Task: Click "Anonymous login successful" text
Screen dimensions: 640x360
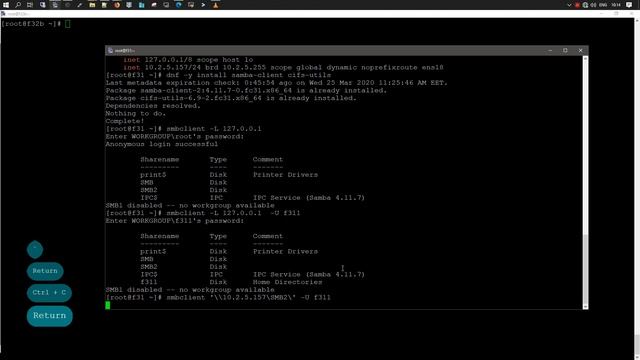Action: [x=162, y=144]
